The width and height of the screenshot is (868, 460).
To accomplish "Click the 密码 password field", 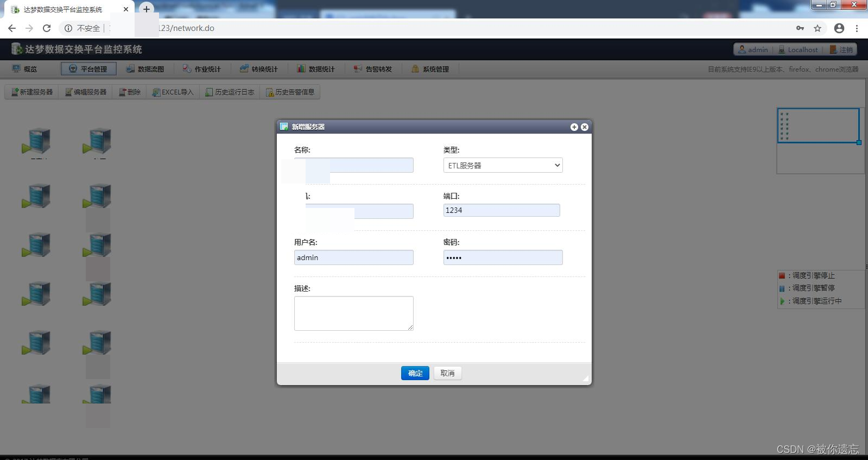I will (503, 257).
